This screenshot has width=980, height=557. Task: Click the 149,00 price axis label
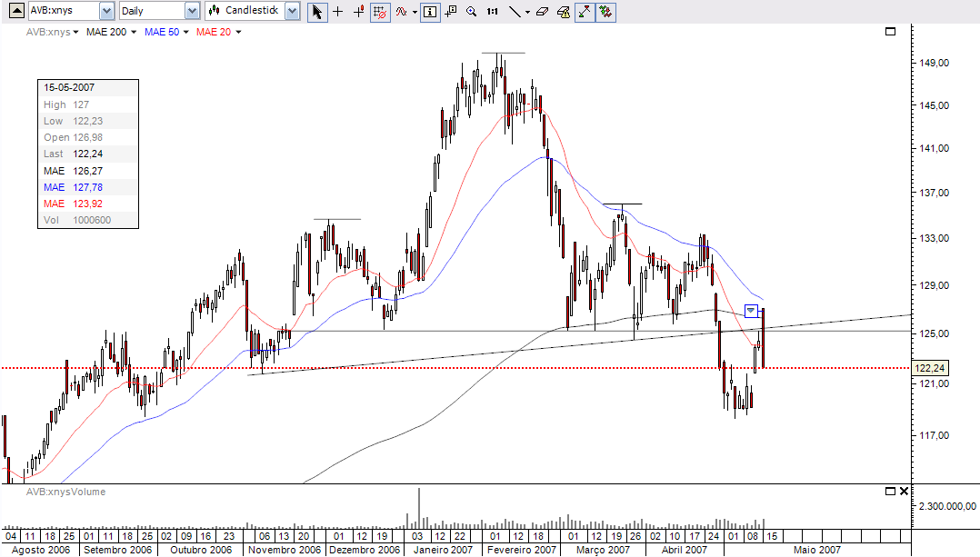click(934, 63)
